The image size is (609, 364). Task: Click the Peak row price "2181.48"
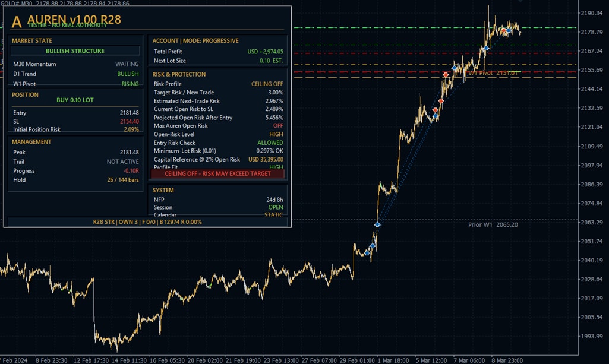point(130,152)
